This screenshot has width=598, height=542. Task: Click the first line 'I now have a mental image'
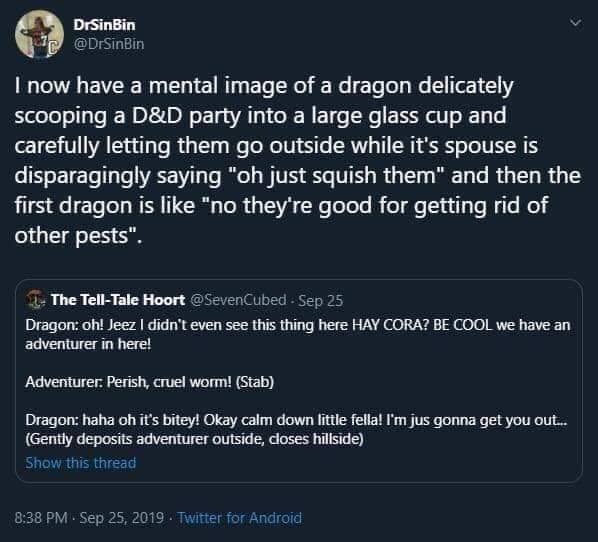point(264,86)
